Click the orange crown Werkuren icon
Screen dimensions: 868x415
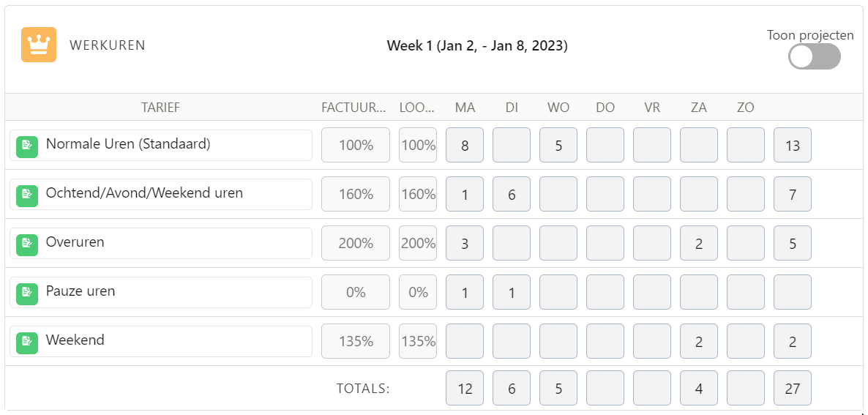pyautogui.click(x=39, y=45)
